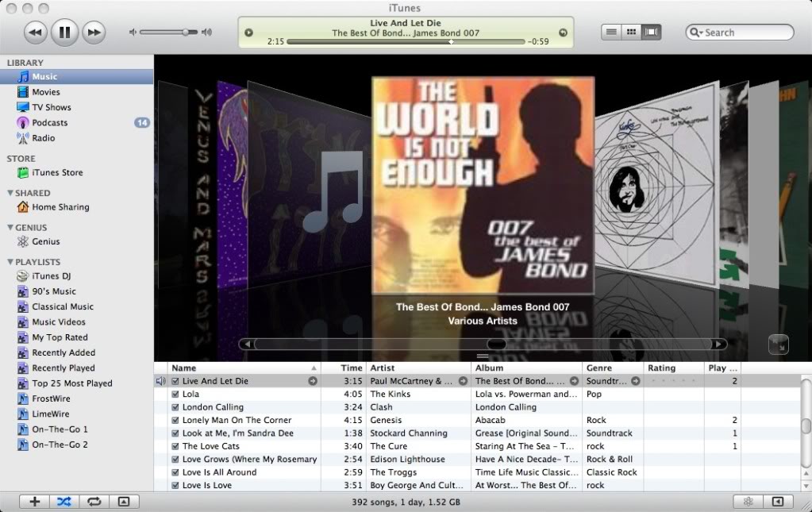This screenshot has height=512, width=812.
Task: Click the Cover Flow scrollbar thumb
Action: point(496,345)
